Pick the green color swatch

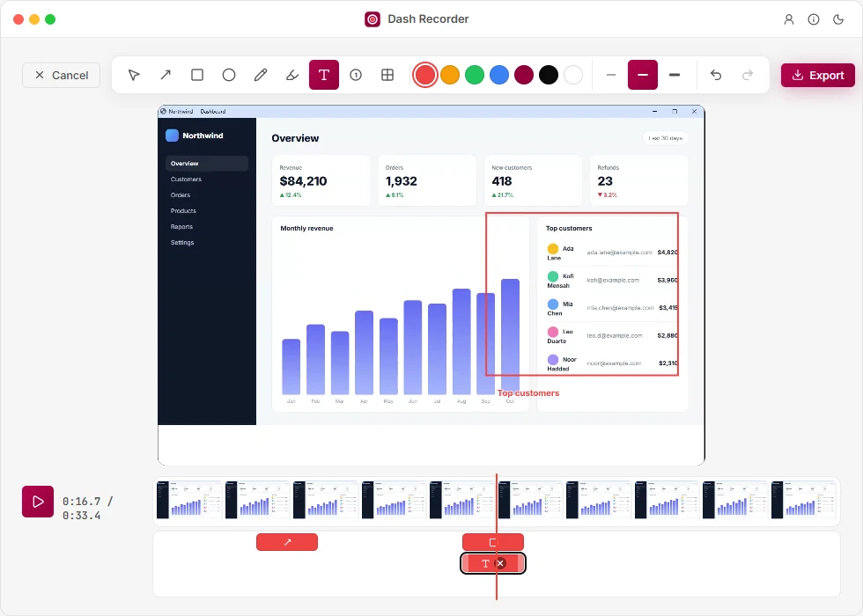pos(475,75)
